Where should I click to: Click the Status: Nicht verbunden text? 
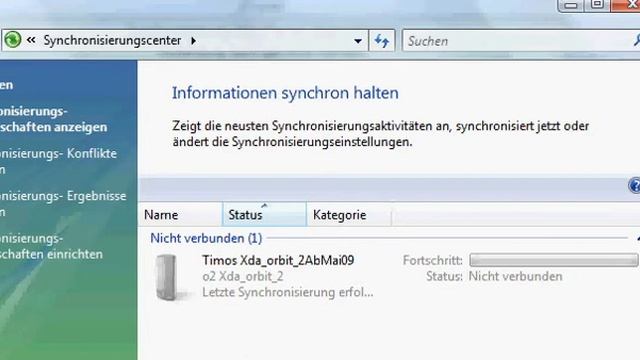click(494, 276)
